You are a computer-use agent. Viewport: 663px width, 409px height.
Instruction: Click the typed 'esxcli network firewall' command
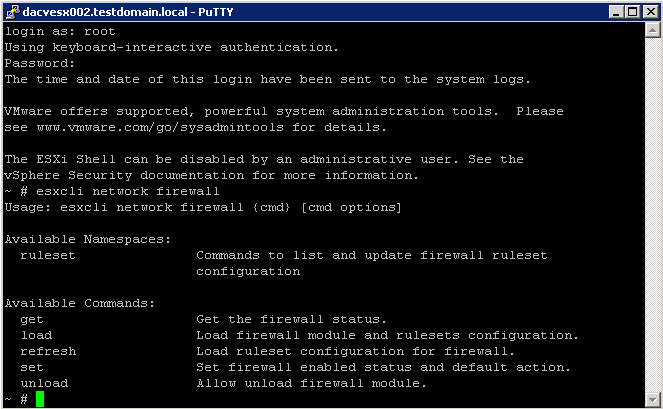pos(128,192)
